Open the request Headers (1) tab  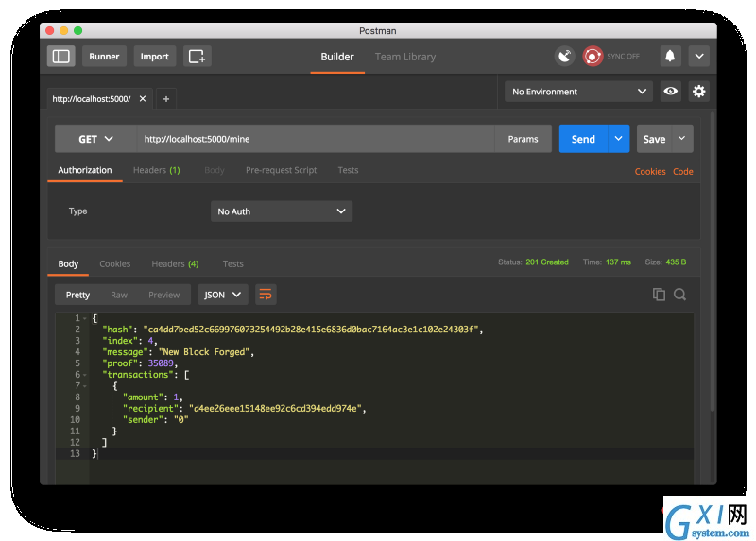point(157,170)
